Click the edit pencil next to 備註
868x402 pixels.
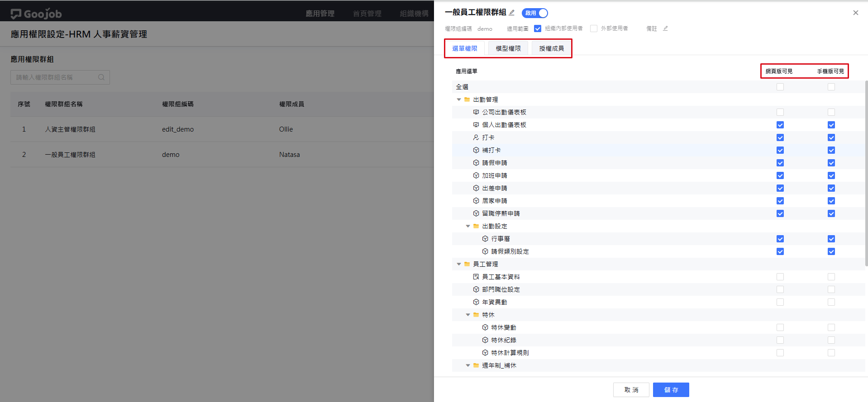[x=665, y=28]
